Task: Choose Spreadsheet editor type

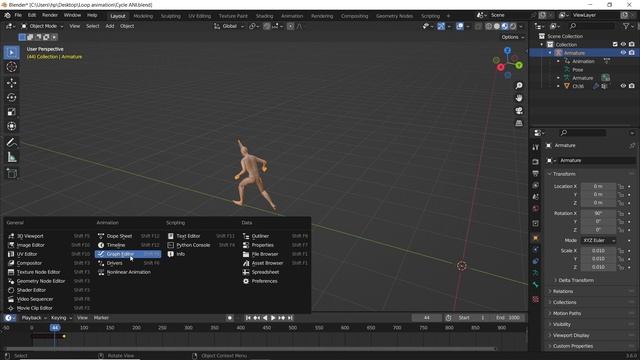Action: tap(275, 272)
